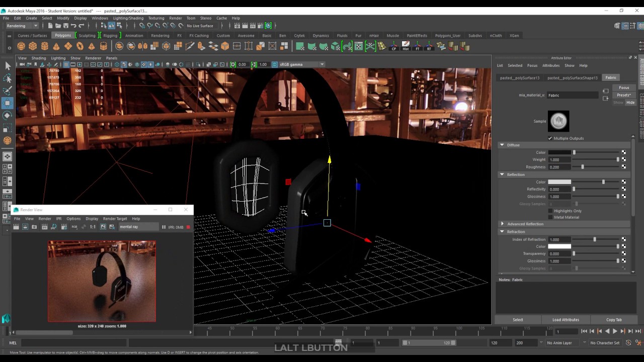This screenshot has width=644, height=362.
Task: Click the new scene icon
Action: point(50,26)
